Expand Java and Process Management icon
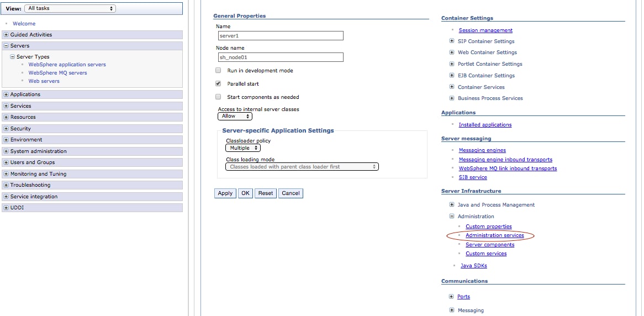Viewport: 644px width, 316px height. coord(452,205)
